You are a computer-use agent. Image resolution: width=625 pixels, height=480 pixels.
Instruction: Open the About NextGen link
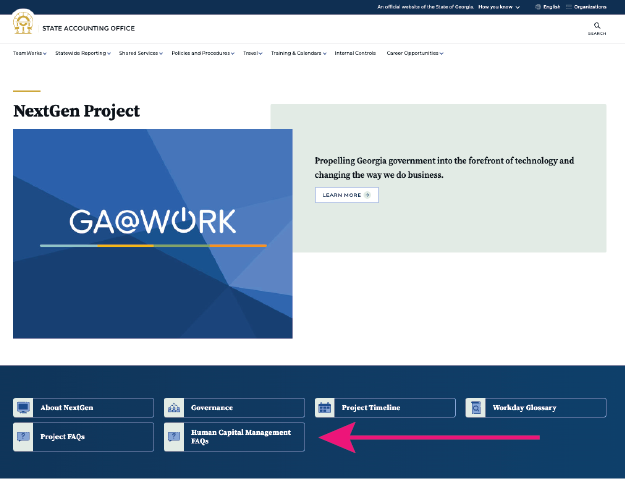83,408
